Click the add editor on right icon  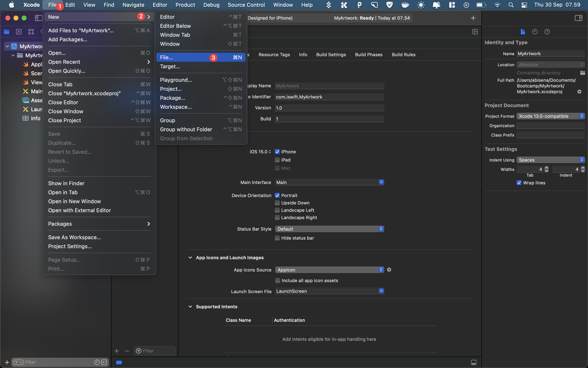[x=475, y=32]
